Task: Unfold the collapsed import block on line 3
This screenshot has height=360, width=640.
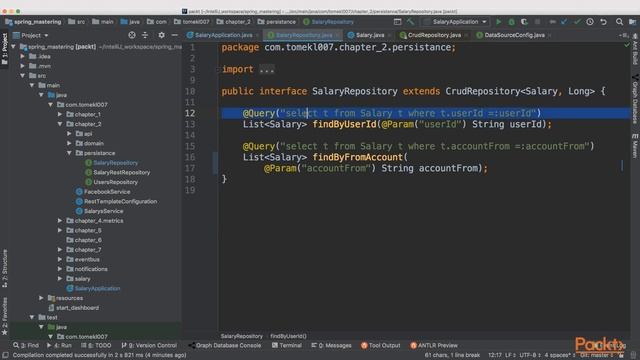Action: click(267, 69)
